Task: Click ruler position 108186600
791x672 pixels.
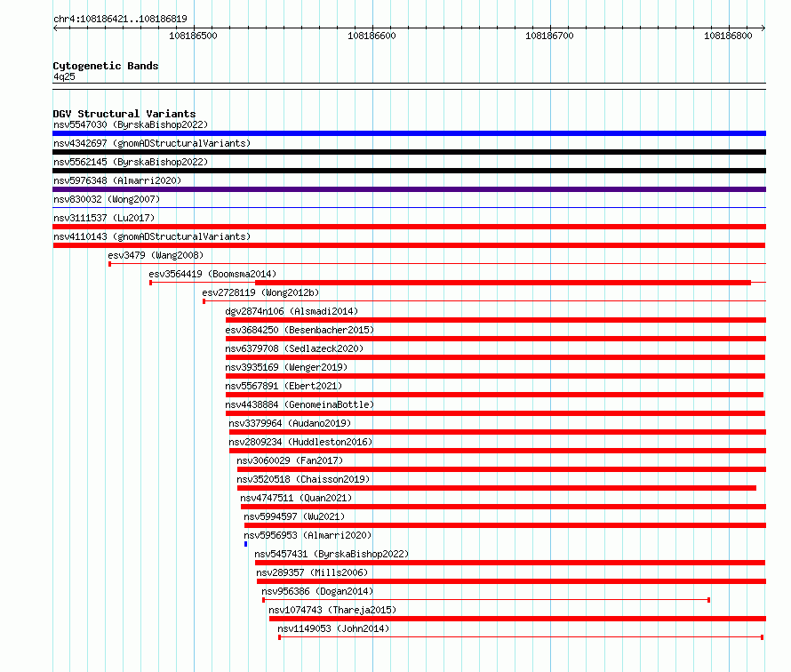Action: (372, 36)
